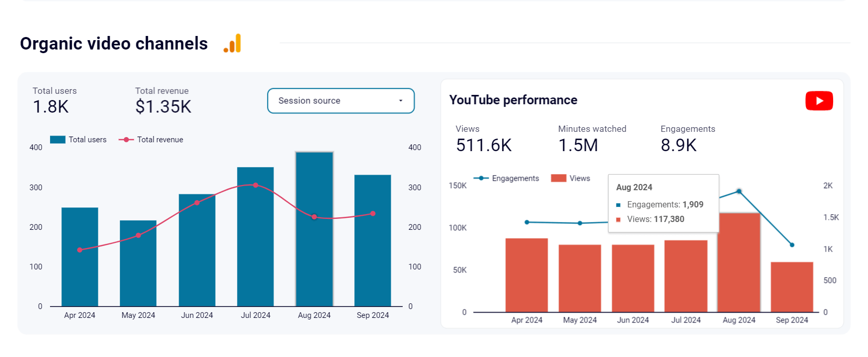Toggle Engagements legend in YouTube chart
The height and width of the screenshot is (357, 868).
(506, 178)
